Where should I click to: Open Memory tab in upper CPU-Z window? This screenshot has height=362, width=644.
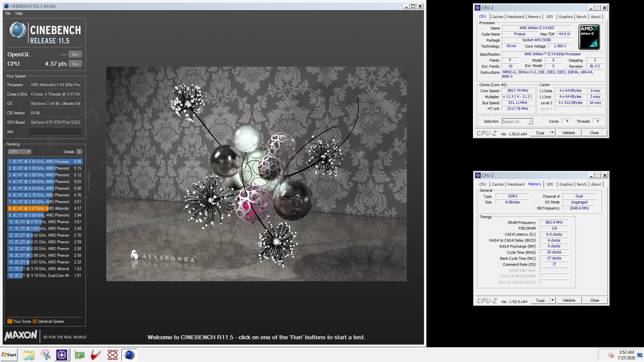pos(534,17)
